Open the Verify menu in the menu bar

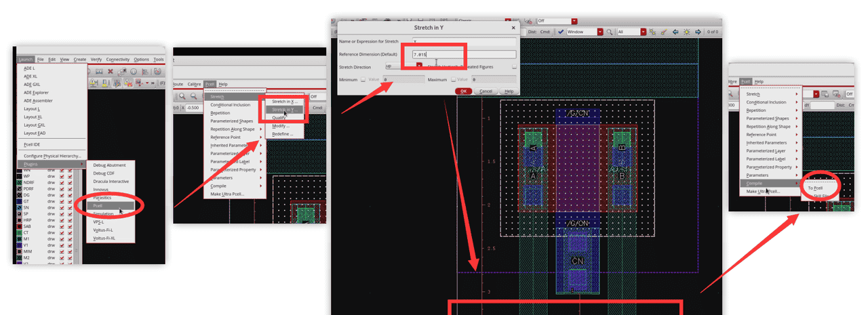coord(96,60)
